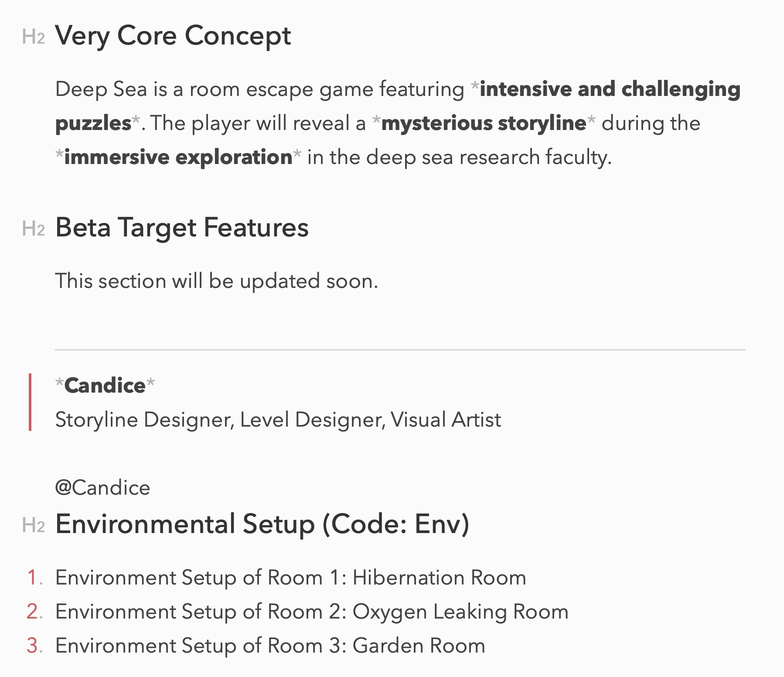
Task: Click the H2 marker beside Environmental Setup
Action: coord(33,525)
